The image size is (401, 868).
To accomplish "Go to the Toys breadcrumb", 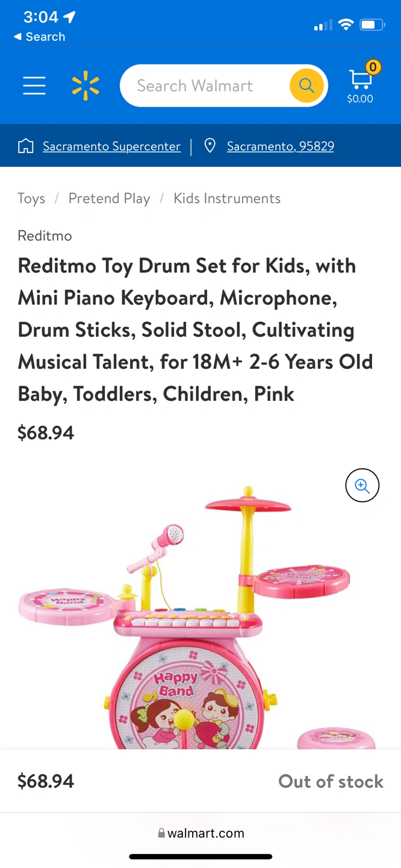I will (x=31, y=198).
